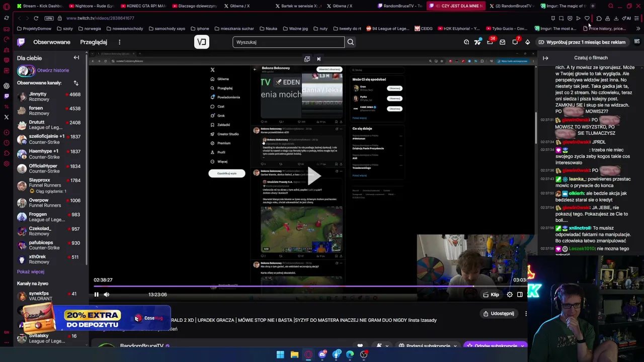
Task: Switch to Stream - Kick Dashboard tab
Action: pos(39,6)
